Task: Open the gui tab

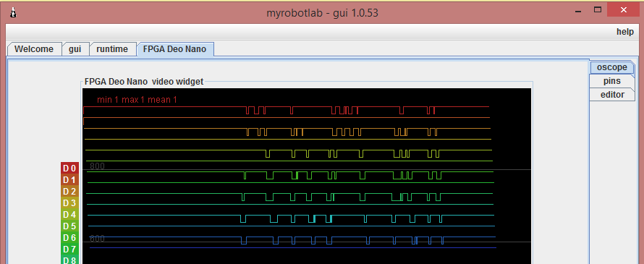Action: (75, 49)
